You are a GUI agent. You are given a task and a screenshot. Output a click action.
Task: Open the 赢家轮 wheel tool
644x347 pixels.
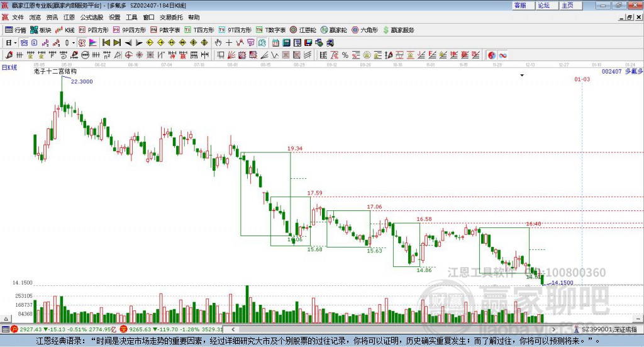[x=333, y=30]
